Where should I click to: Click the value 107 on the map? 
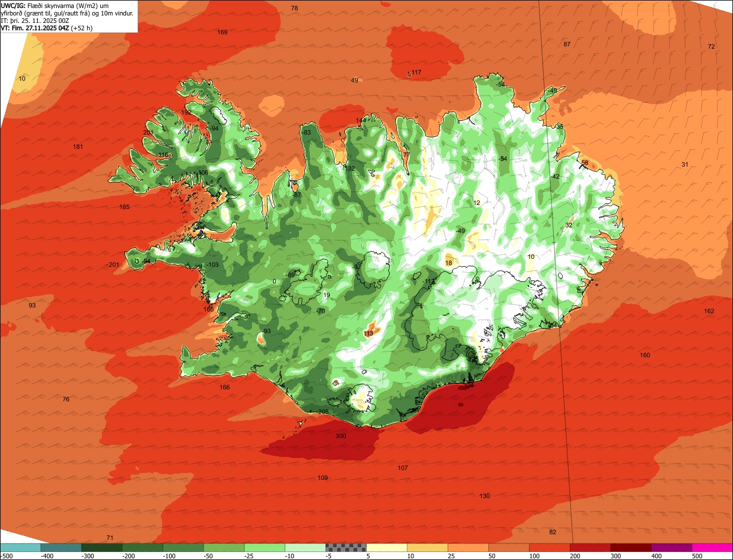tap(403, 468)
